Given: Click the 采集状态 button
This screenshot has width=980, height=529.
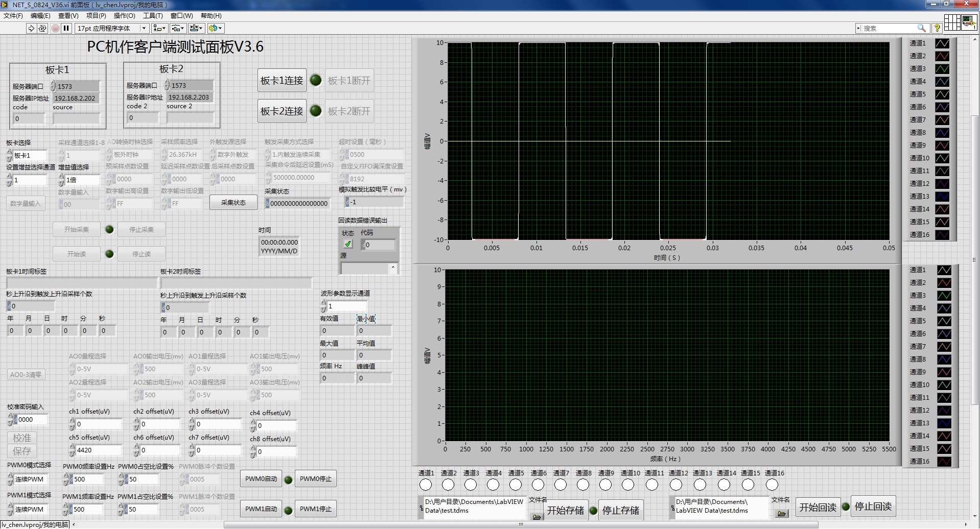Looking at the screenshot, I should (x=234, y=203).
